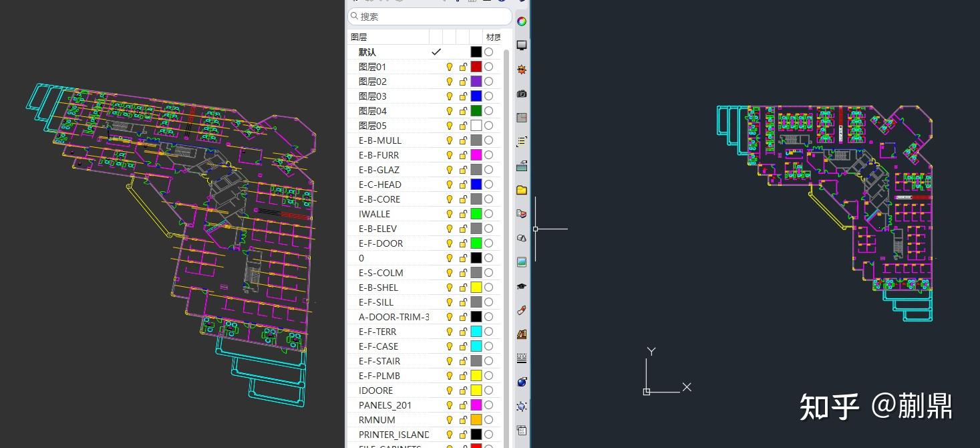Click the camera capture icon in the right sidebar
Screen dimensions: 980x448
click(521, 93)
